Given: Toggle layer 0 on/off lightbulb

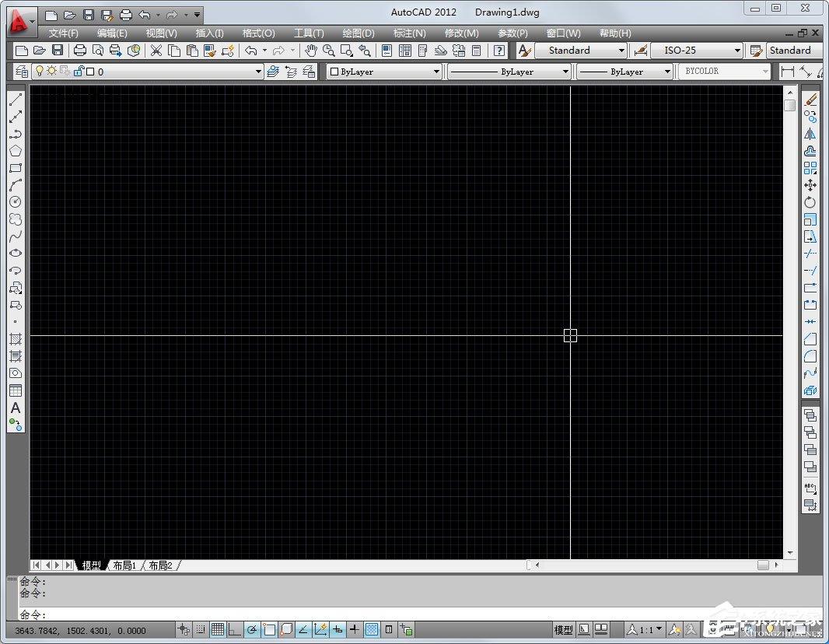Looking at the screenshot, I should (x=39, y=71).
